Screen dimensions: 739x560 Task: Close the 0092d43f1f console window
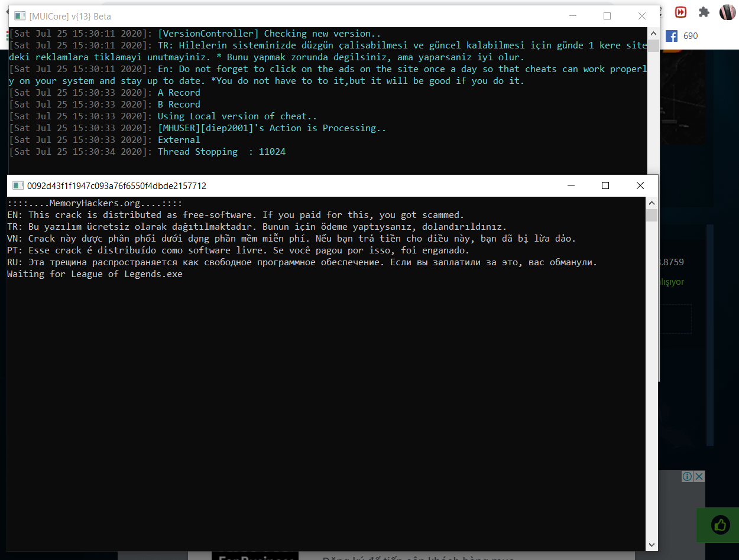640,185
